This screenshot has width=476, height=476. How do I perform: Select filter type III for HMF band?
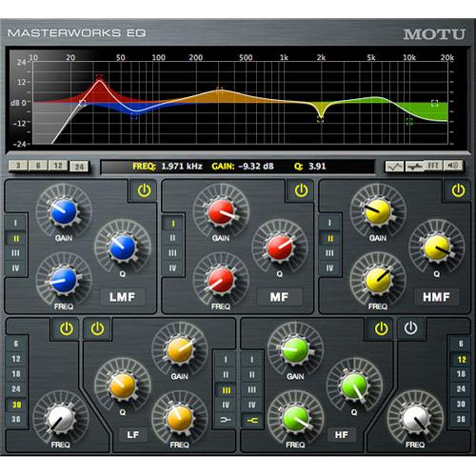pyautogui.click(x=330, y=253)
